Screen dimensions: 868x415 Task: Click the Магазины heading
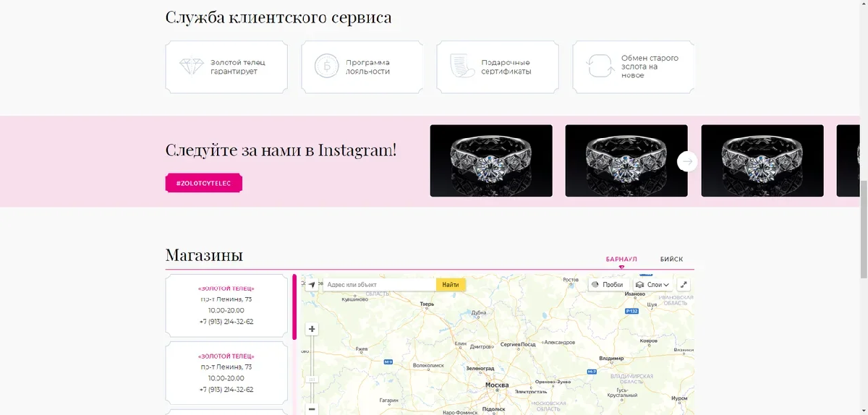[204, 255]
